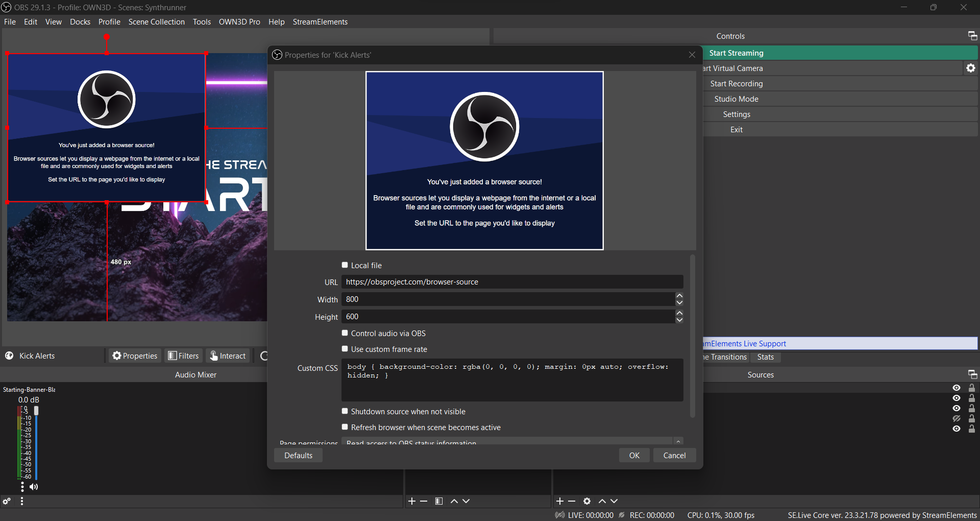Increase Width with up stepper arrow
The image size is (980, 521).
(x=679, y=296)
